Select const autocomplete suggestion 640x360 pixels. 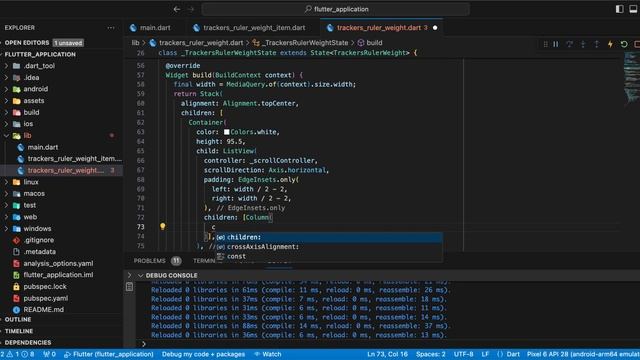coord(329,257)
